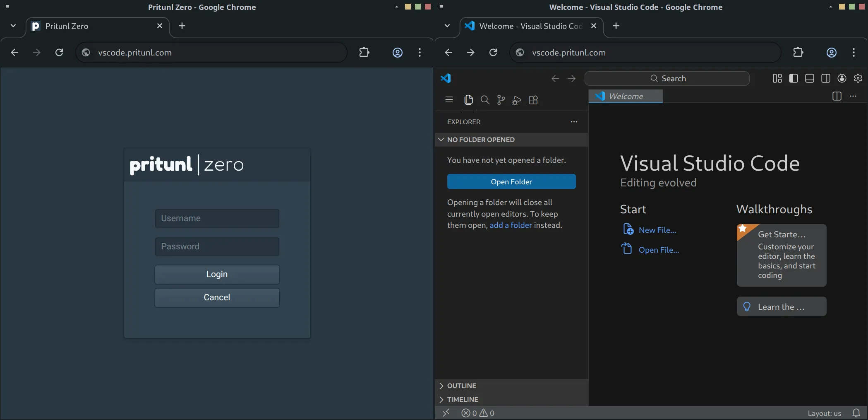868x420 pixels.
Task: Expand the OUTLINE section
Action: tap(458, 386)
